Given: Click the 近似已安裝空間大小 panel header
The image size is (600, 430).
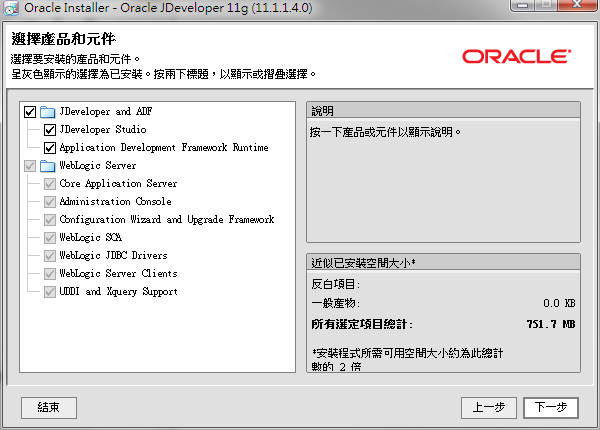Looking at the screenshot, I should tap(443, 262).
